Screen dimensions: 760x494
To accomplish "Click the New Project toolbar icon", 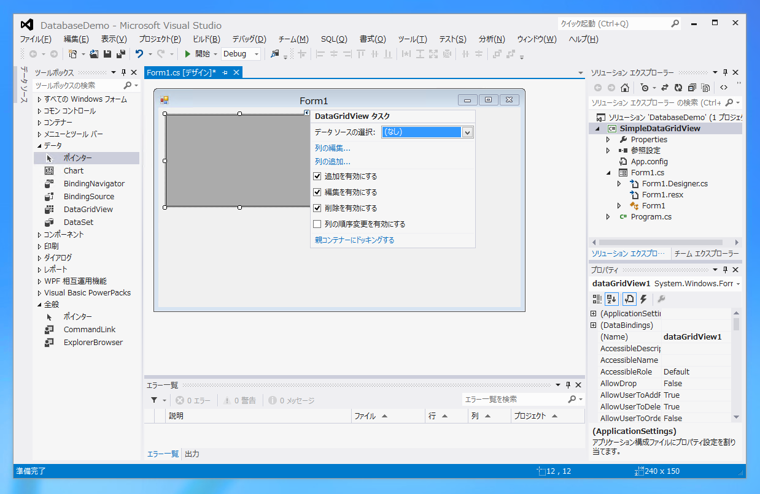I will [73, 54].
